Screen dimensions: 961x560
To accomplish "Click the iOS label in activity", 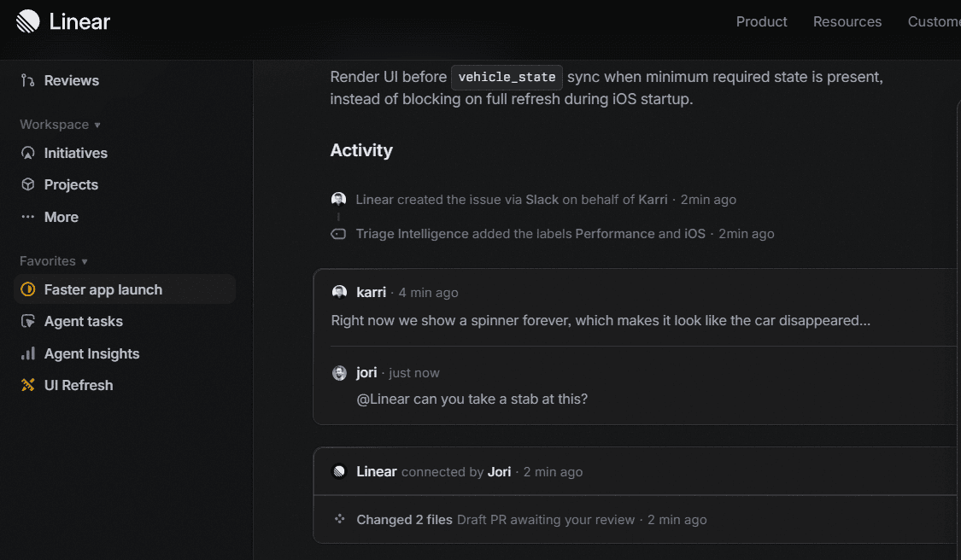I will click(x=694, y=234).
